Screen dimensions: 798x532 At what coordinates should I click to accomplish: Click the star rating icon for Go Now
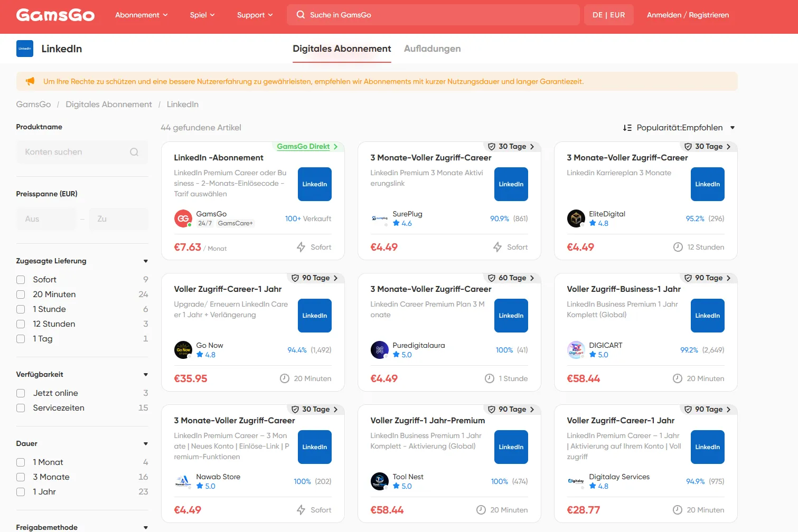[200, 355]
